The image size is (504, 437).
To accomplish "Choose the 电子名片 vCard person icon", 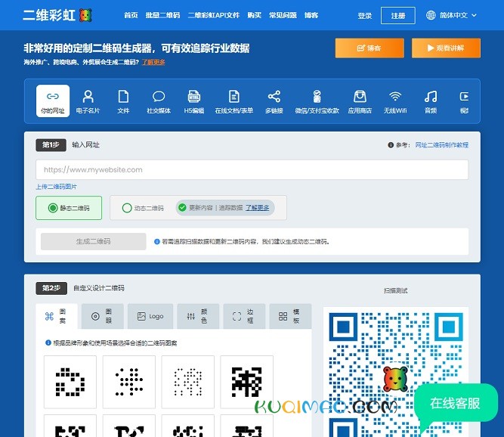I will coord(88,97).
